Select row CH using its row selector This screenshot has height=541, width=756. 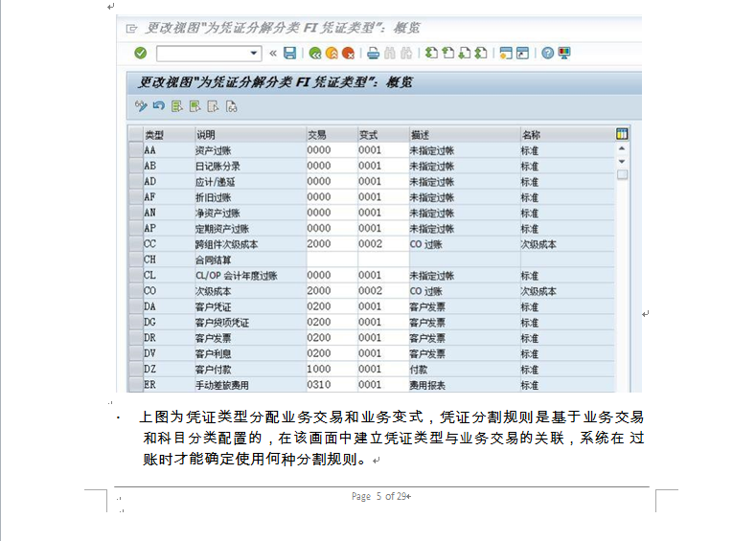(135, 259)
